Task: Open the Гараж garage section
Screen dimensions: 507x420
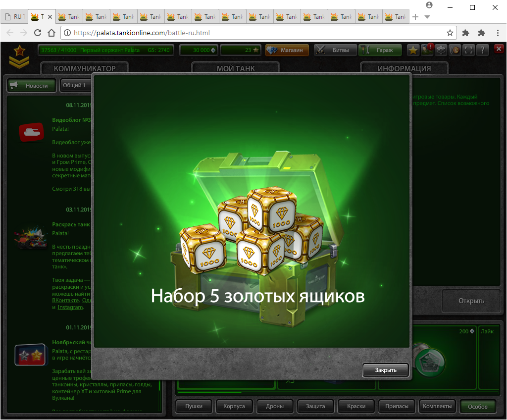Action: click(x=380, y=50)
